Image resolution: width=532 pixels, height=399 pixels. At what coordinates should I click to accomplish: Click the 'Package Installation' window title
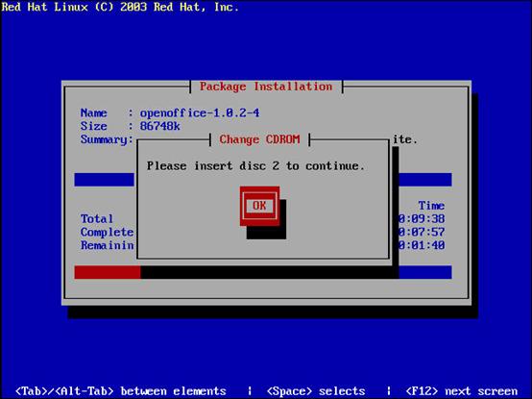[x=266, y=87]
